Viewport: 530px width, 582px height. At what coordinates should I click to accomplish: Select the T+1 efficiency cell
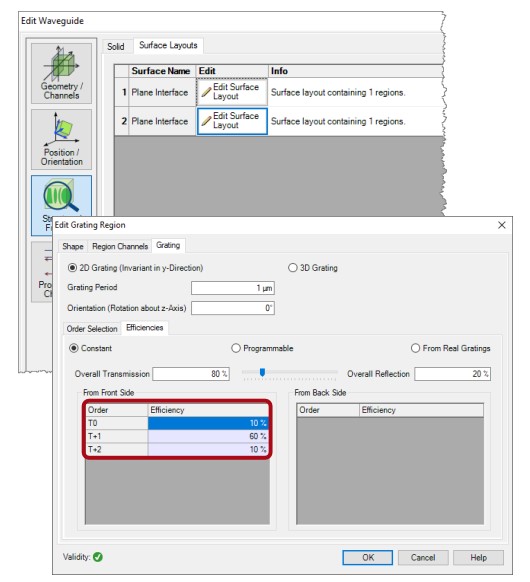[208, 436]
